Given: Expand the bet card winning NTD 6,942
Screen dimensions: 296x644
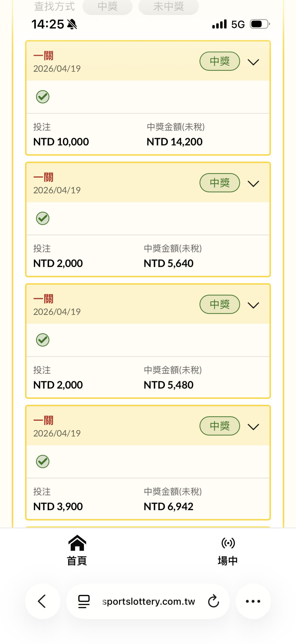Looking at the screenshot, I should (253, 426).
